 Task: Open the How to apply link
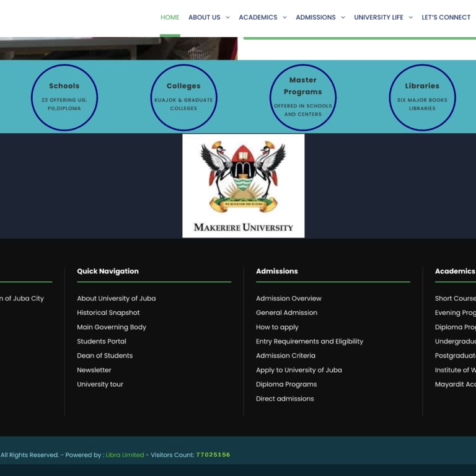click(277, 327)
